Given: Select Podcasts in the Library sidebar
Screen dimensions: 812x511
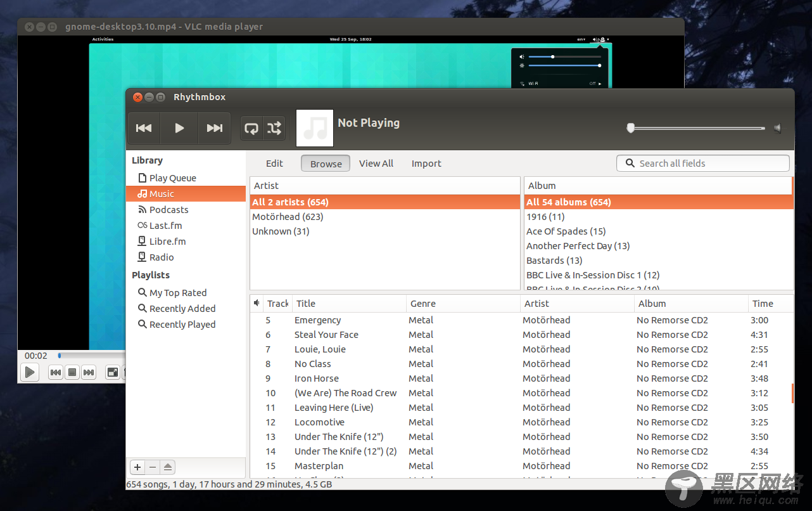Looking at the screenshot, I should pyautogui.click(x=168, y=209).
